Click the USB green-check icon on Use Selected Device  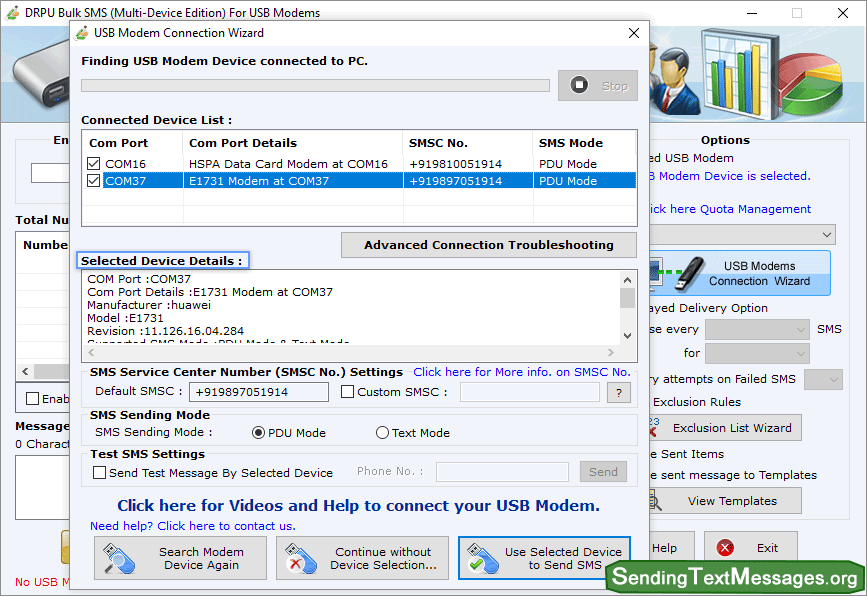[483, 558]
